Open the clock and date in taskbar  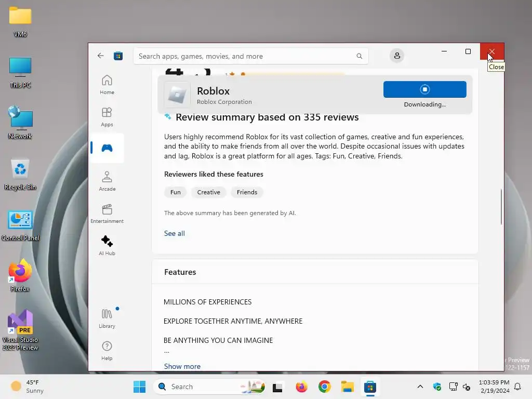(494, 387)
